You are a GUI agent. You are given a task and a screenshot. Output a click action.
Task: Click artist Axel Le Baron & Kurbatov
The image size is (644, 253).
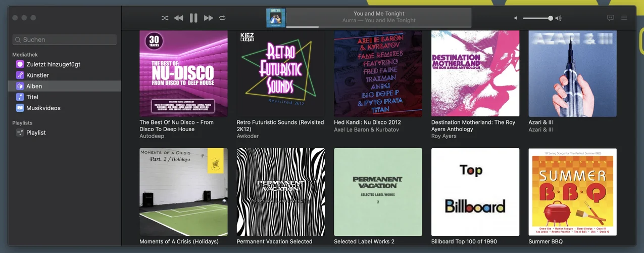366,130
